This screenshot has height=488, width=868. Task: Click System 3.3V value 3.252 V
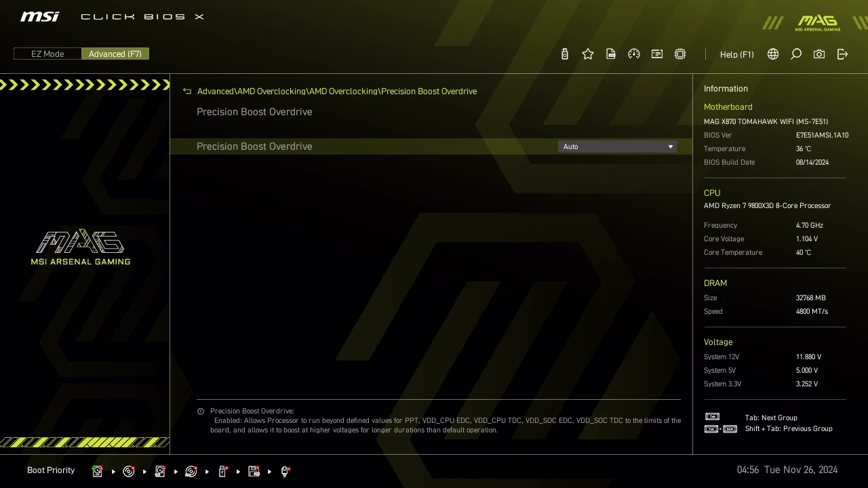tap(807, 384)
